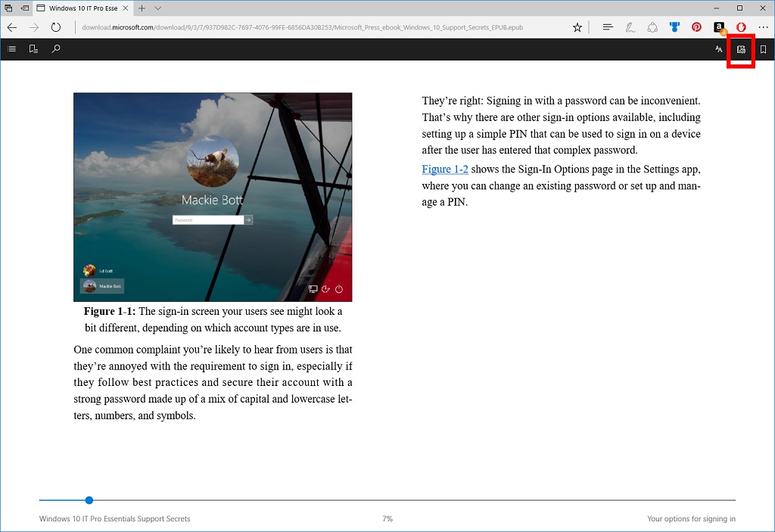Select the Windows 10 IT Pro Esse tab
This screenshot has width=775, height=532.
(x=76, y=8)
